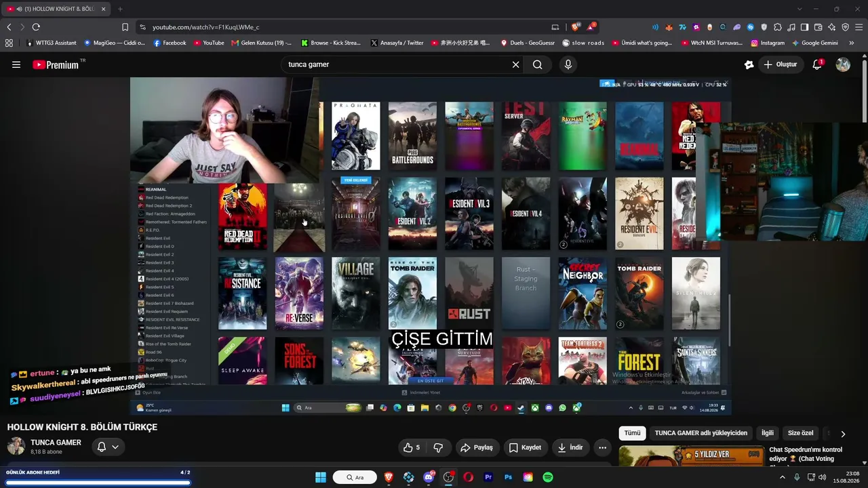The image size is (868, 488).
Task: Open WTTG3 Assistant bookmark
Action: tap(51, 43)
